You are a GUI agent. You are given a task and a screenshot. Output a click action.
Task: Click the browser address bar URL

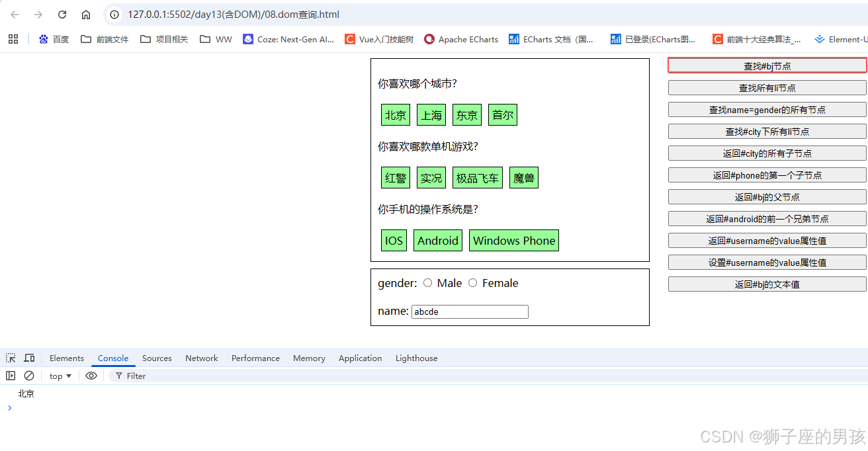coord(234,15)
